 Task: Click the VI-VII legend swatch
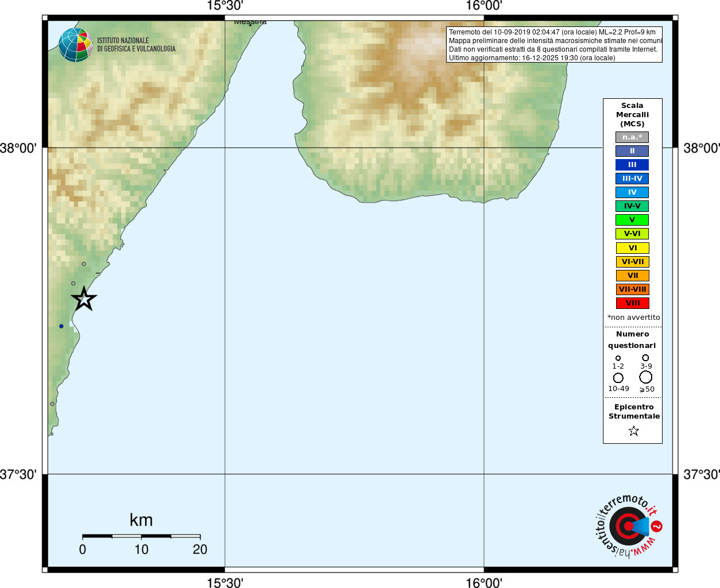[632, 262]
